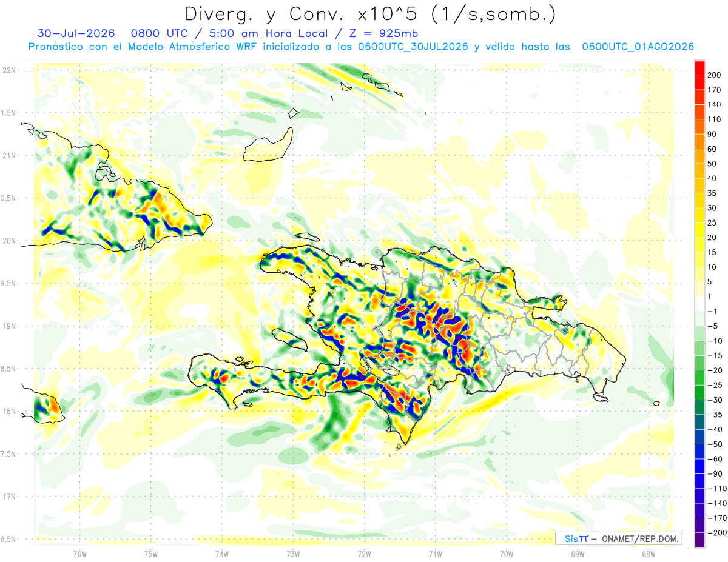This screenshot has width=728, height=562.
Task: Click the '18N' latitude label
Action: click(x=8, y=412)
